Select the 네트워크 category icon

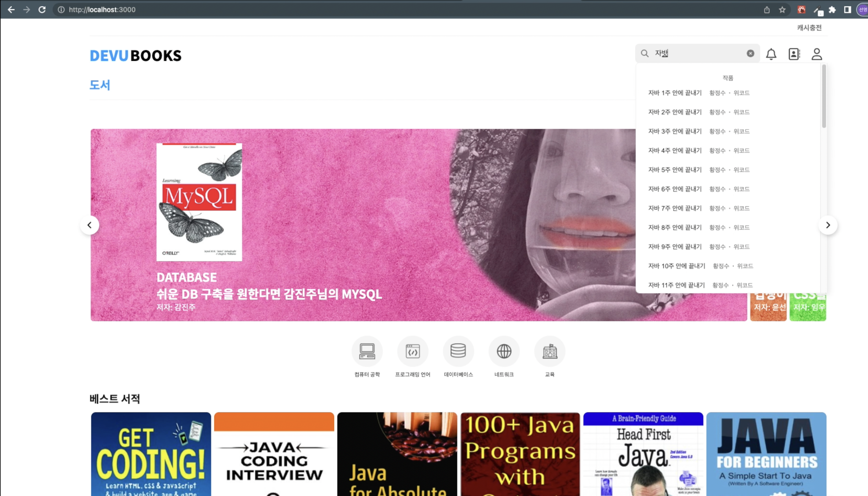(x=504, y=351)
